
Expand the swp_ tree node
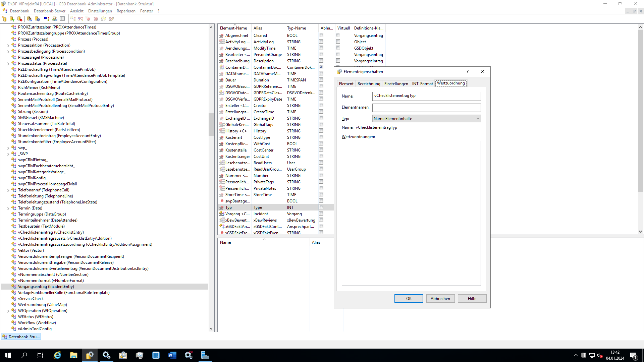pos(8,148)
